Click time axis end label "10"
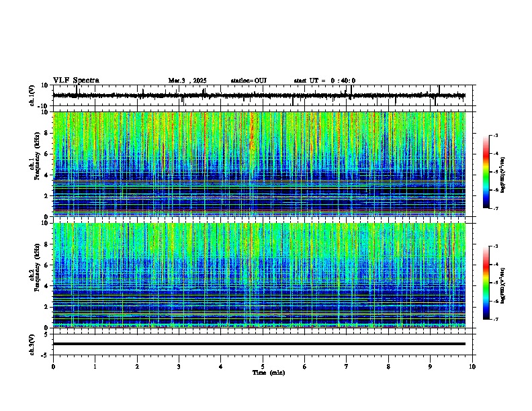 coord(472,367)
